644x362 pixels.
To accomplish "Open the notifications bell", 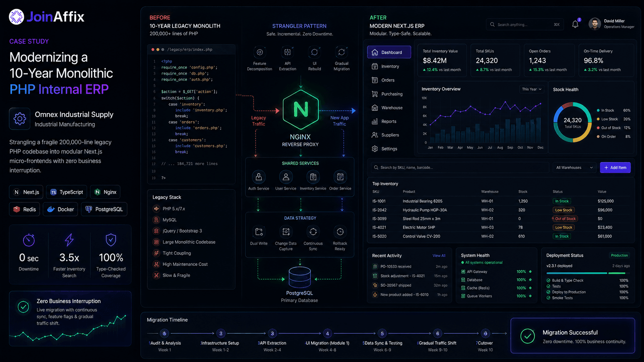I will click(575, 24).
